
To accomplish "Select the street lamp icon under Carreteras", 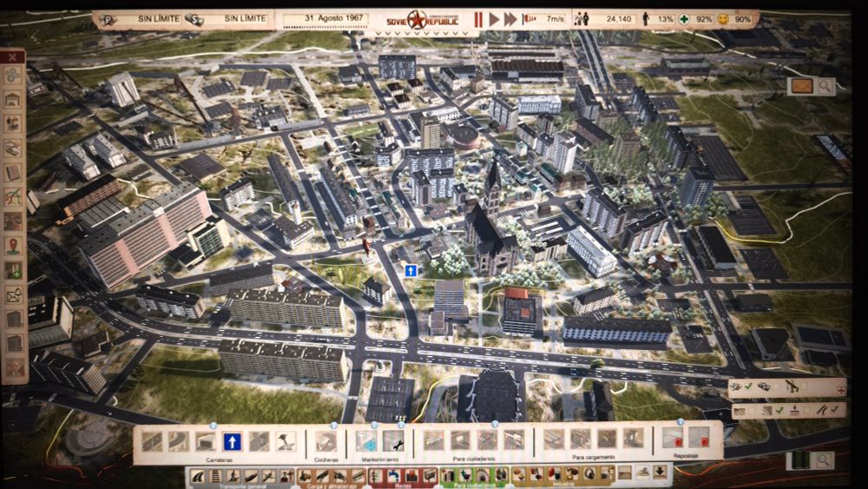I will tap(286, 442).
